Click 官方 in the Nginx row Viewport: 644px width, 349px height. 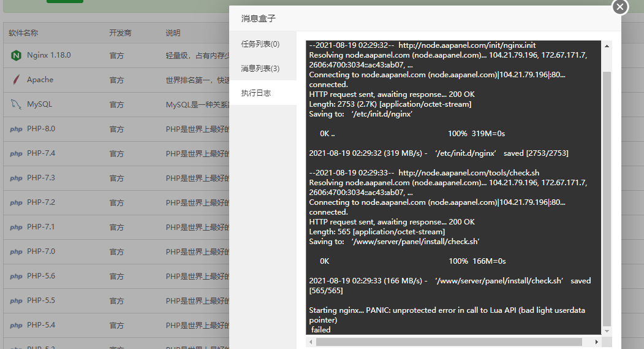pyautogui.click(x=116, y=55)
